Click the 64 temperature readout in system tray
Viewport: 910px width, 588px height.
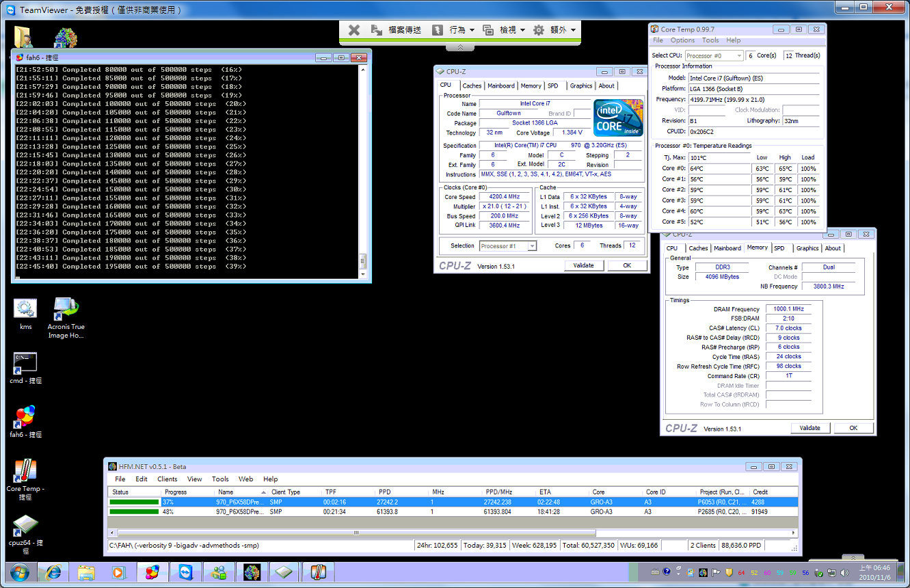tap(742, 572)
